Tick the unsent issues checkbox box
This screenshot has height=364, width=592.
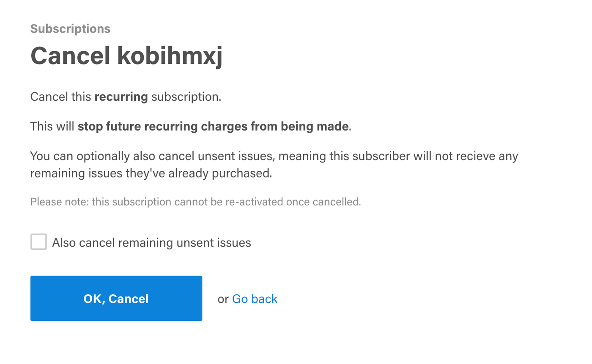point(38,242)
